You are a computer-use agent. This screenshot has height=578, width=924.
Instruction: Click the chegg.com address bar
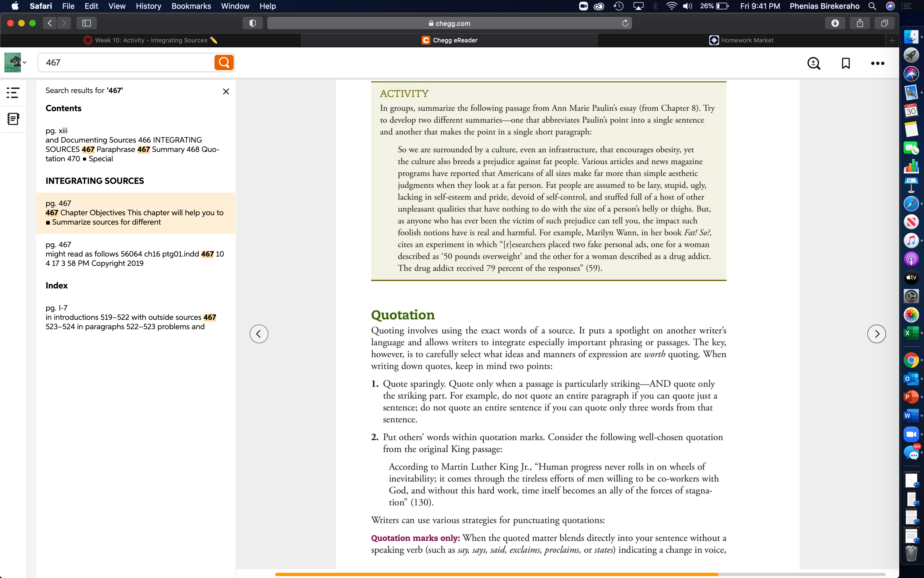click(x=449, y=23)
